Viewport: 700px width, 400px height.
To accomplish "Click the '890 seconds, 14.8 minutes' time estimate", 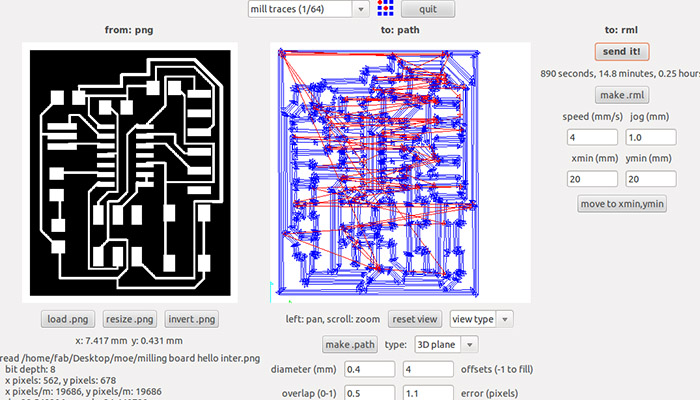I will click(620, 74).
